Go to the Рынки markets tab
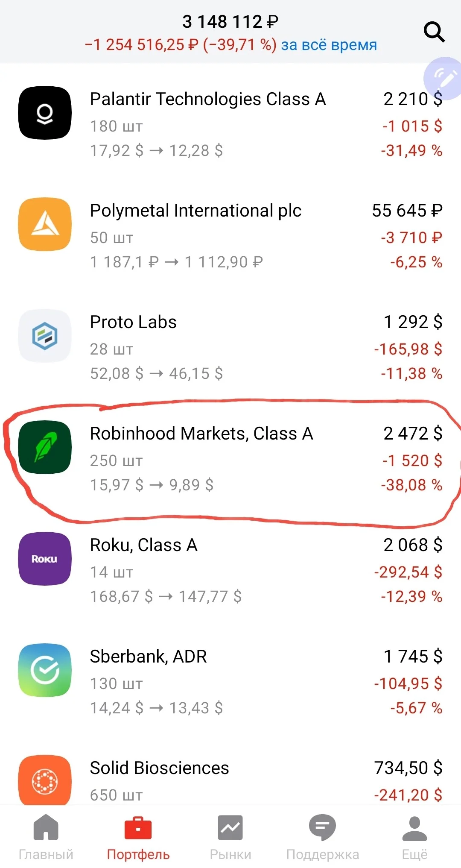461x868 pixels. coord(230,837)
